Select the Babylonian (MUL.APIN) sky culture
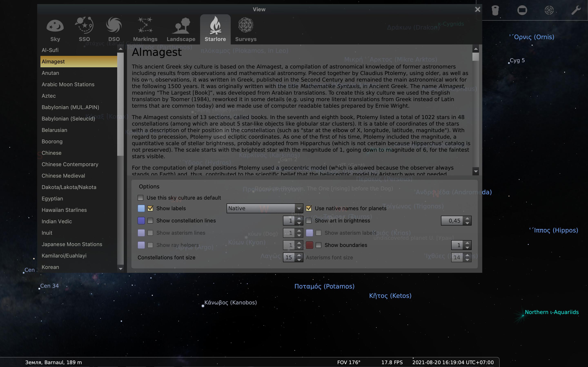The image size is (588, 367). (70, 107)
